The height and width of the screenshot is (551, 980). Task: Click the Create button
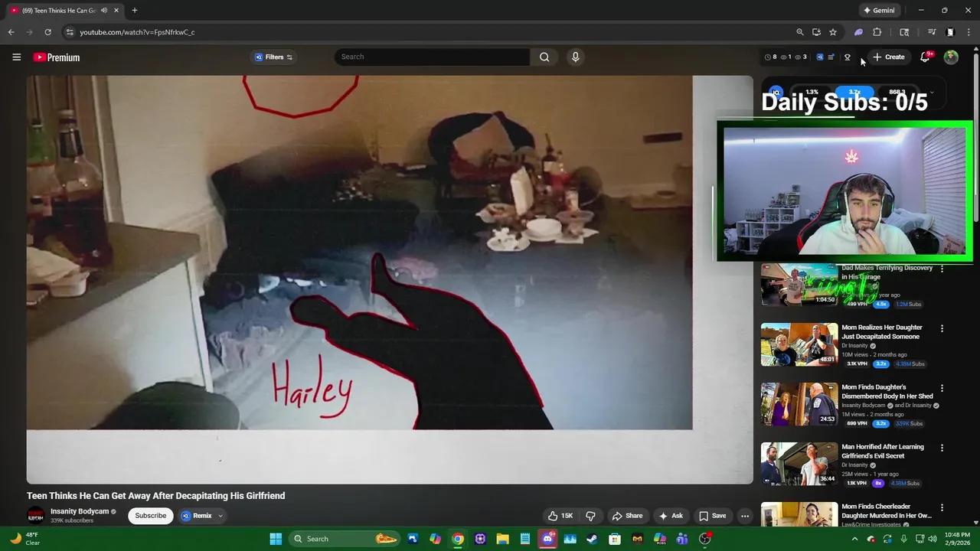click(x=888, y=57)
